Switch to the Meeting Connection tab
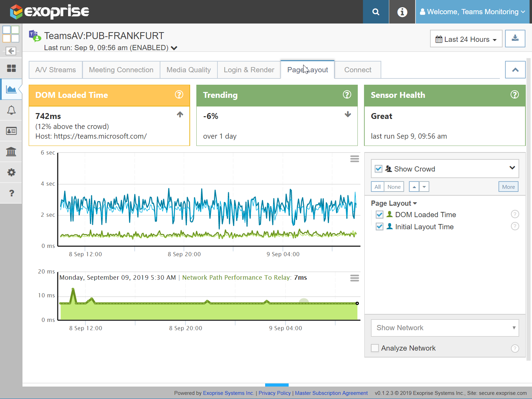The height and width of the screenshot is (399, 532). tap(121, 70)
